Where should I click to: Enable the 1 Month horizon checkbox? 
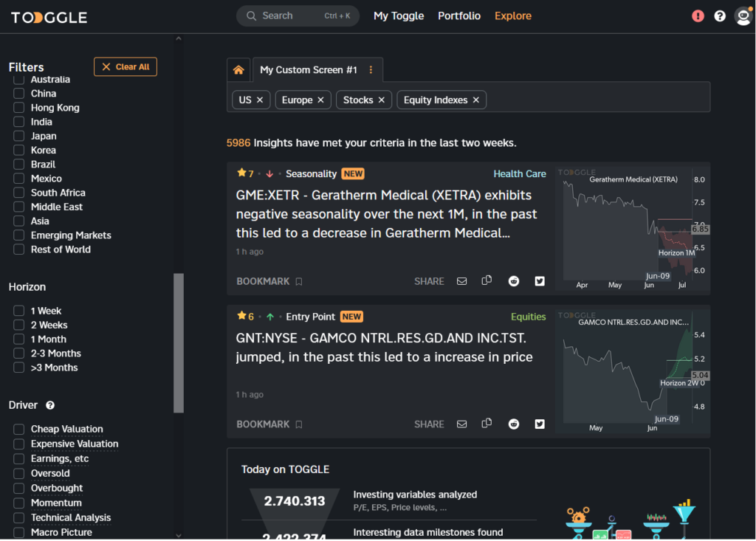click(18, 340)
